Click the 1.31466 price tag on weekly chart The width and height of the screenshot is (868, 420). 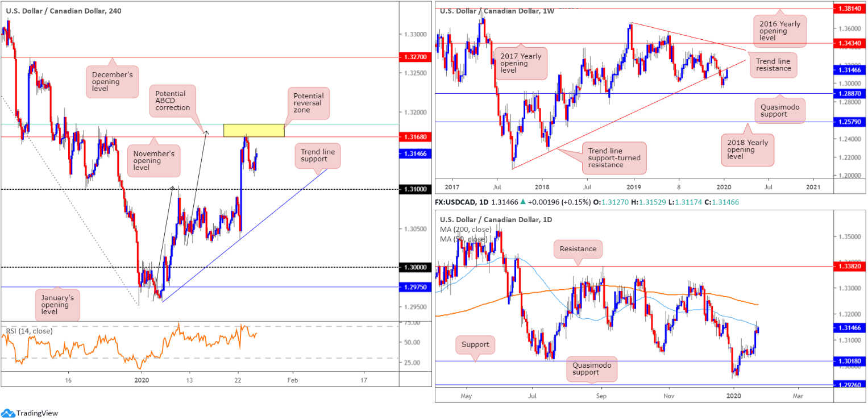click(850, 70)
